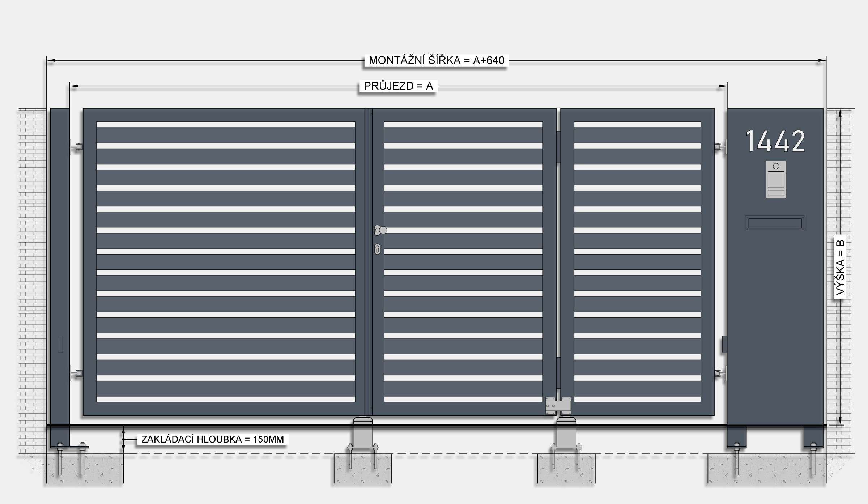
Task: Click the ZAKLÁDACÍ HLOUBKA = 150MM label
Action: click(212, 439)
